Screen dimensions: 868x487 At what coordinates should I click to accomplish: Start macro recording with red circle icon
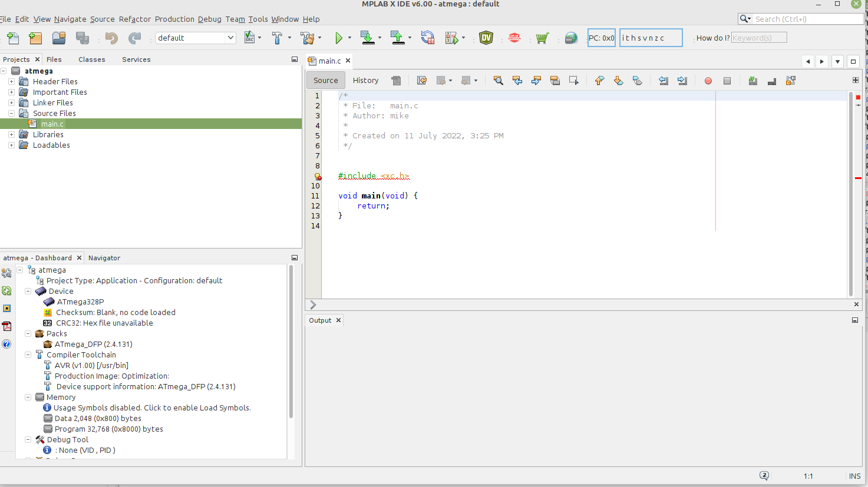[708, 81]
